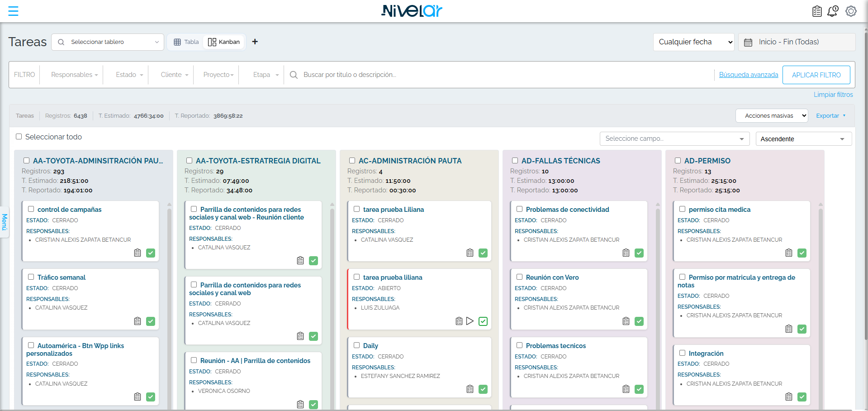Select the Daily task checkbox
This screenshot has height=411, width=868.
(x=357, y=345)
